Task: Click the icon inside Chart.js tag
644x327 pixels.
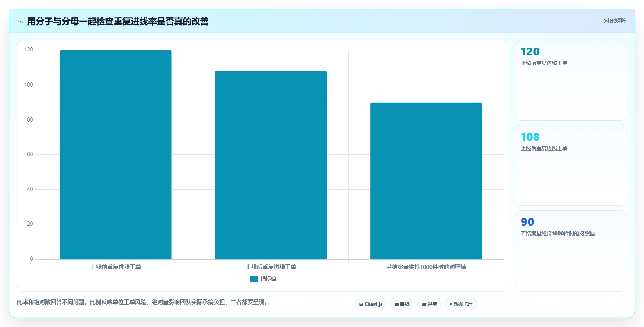Action: (361, 305)
